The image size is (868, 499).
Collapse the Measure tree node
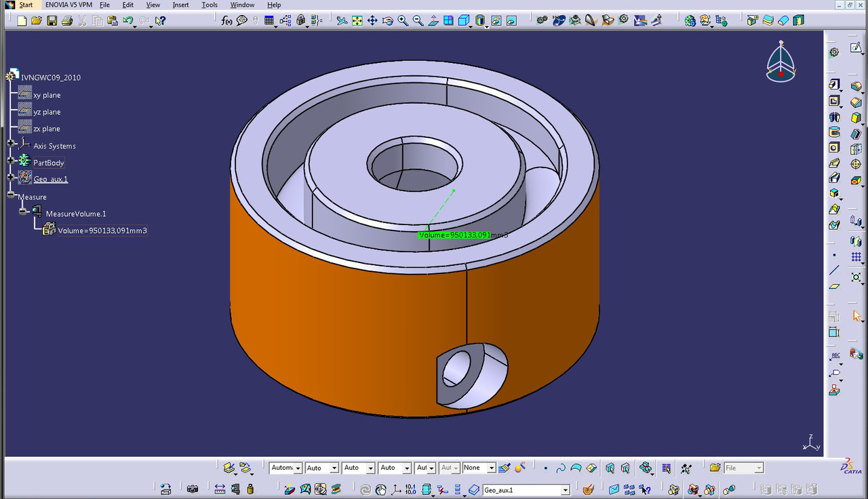tap(11, 195)
